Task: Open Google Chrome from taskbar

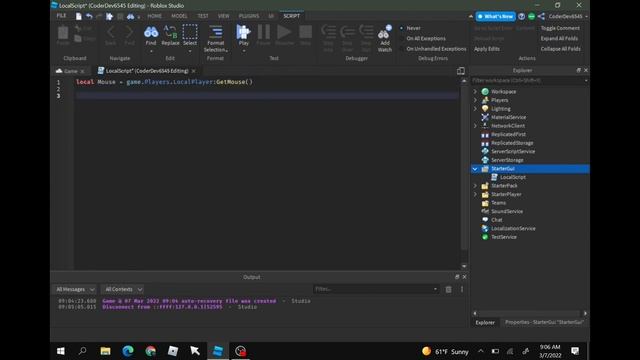Action: [151, 351]
